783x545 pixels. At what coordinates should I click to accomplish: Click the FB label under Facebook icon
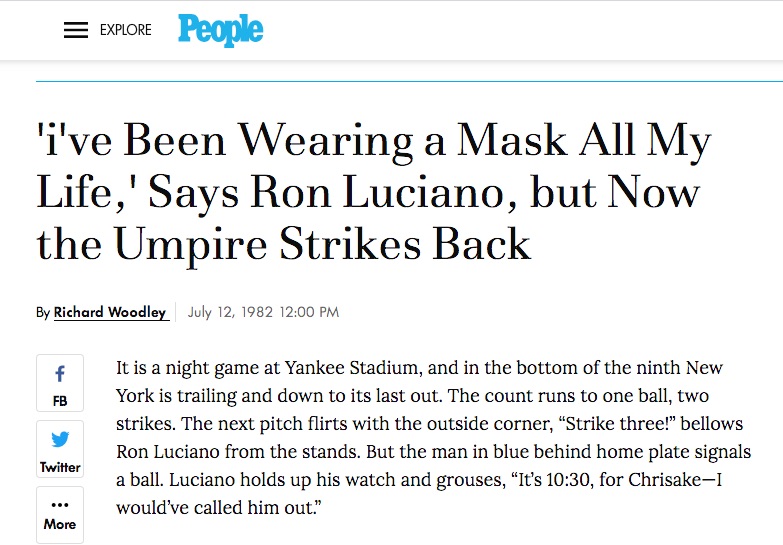[x=60, y=401]
